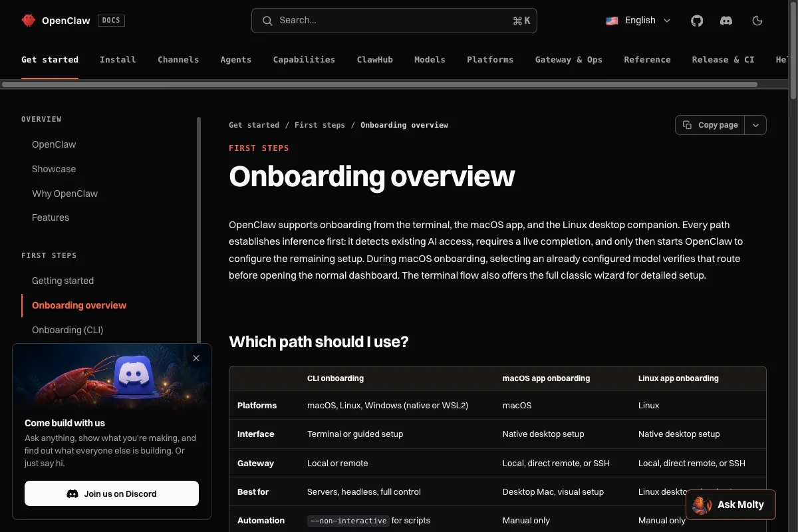Image resolution: width=798 pixels, height=532 pixels.
Task: Open the Gateway & Ops tab
Action: 569,59
